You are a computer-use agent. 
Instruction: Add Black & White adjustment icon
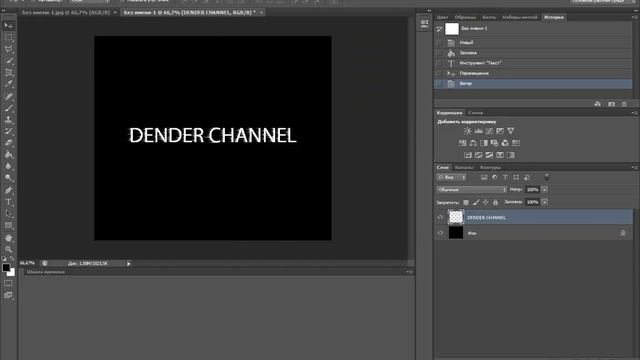point(484,143)
